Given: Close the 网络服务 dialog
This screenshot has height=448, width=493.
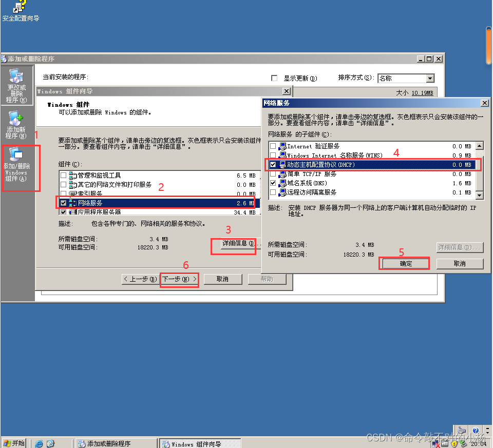Looking at the screenshot, I should point(484,103).
